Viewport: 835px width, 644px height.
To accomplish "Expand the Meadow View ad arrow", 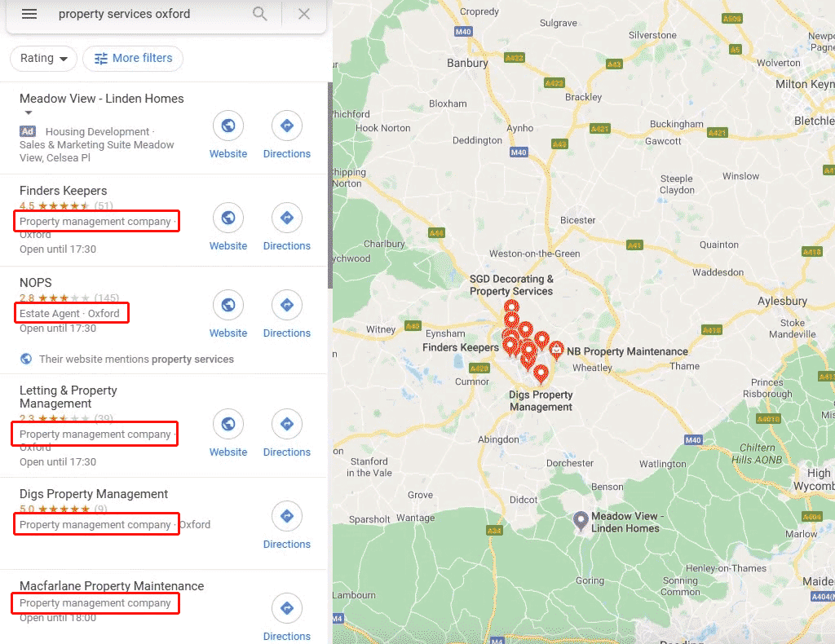I will [x=29, y=113].
